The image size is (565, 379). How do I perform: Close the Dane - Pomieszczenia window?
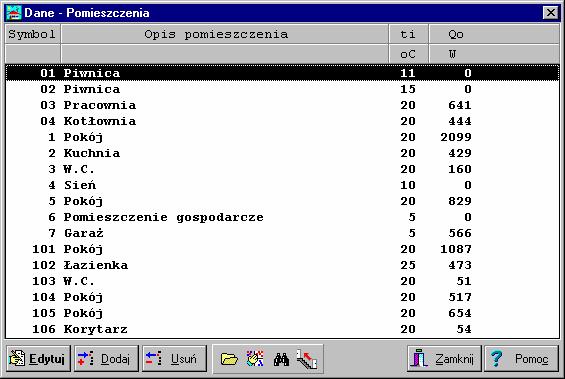551,13
